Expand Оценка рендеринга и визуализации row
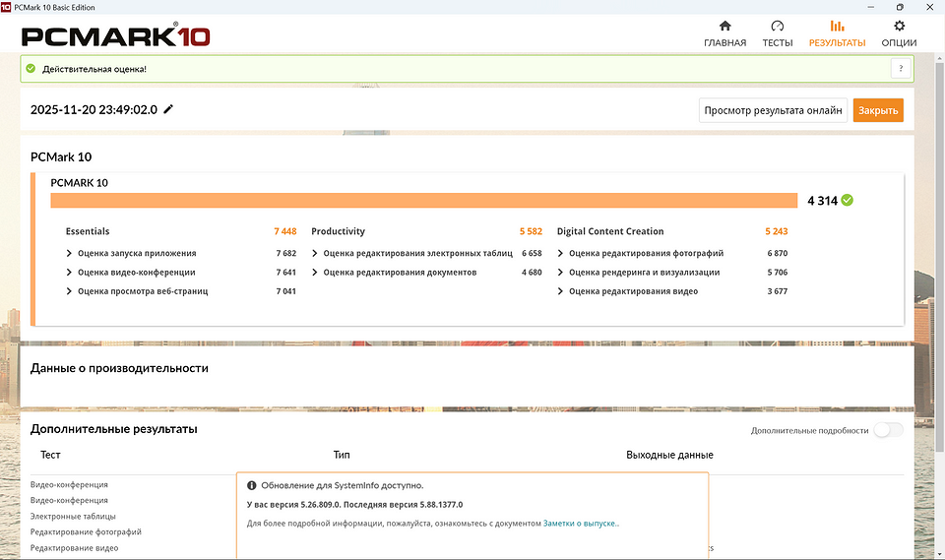This screenshot has width=945, height=560. click(560, 273)
